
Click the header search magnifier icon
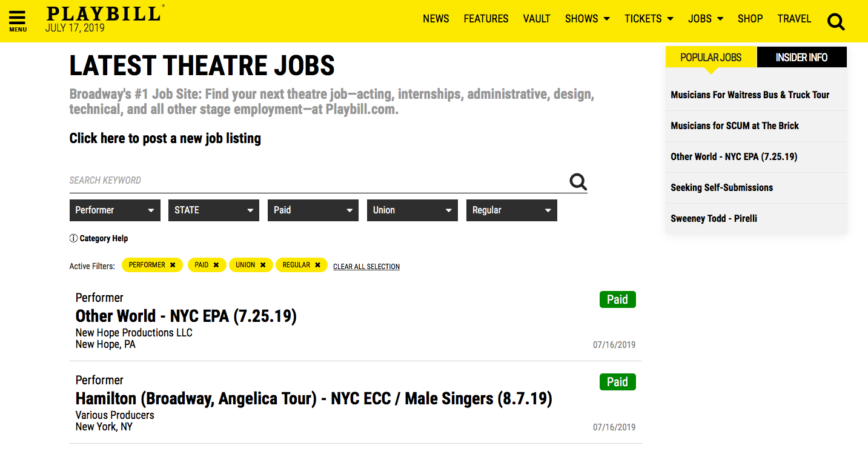[x=836, y=22]
